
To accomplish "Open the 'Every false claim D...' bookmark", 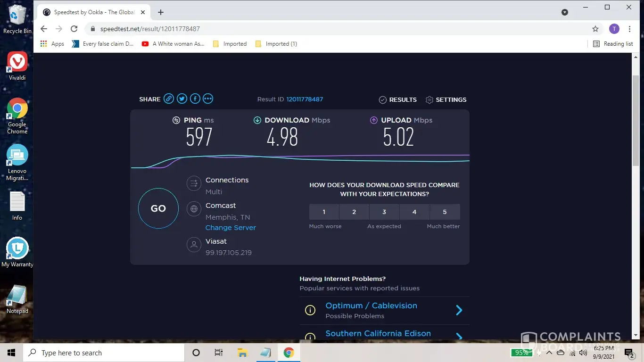I will click(x=103, y=44).
